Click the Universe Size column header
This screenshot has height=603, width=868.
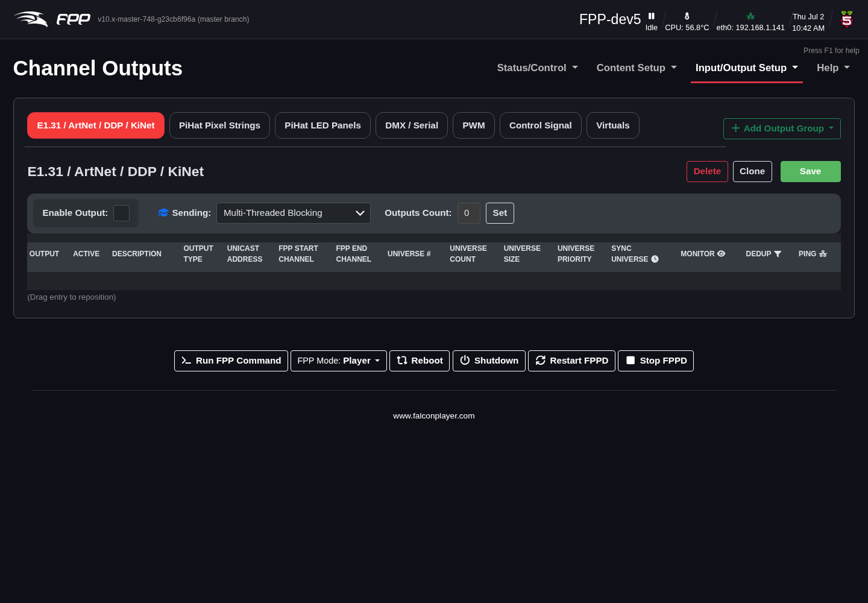pyautogui.click(x=522, y=254)
